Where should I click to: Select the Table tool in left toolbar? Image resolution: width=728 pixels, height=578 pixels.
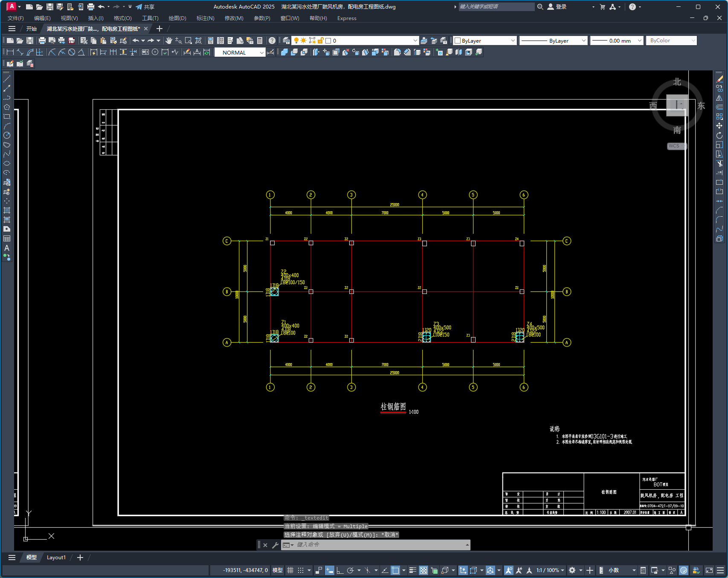[7, 238]
